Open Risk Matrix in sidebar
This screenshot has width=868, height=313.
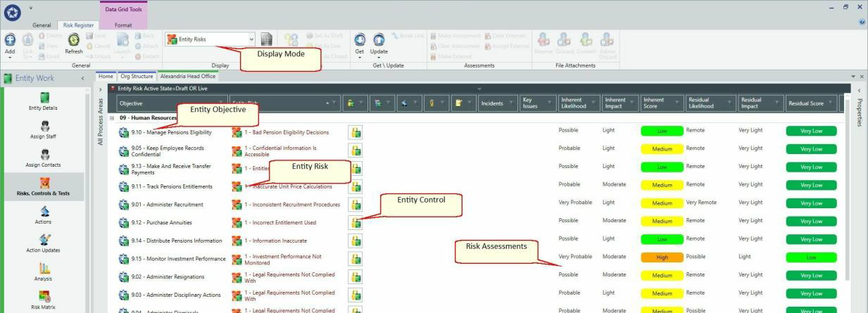pyautogui.click(x=44, y=298)
